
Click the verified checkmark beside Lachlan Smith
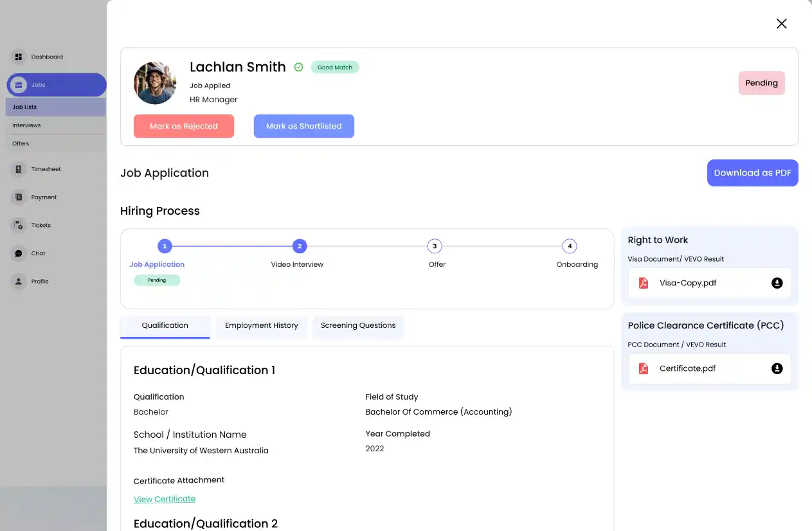pyautogui.click(x=298, y=67)
